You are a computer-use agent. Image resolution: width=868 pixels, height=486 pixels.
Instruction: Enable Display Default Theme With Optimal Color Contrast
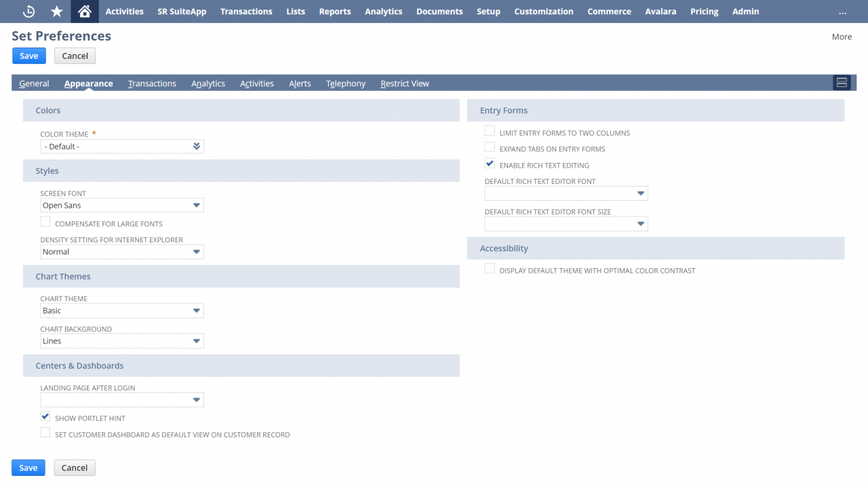click(490, 268)
